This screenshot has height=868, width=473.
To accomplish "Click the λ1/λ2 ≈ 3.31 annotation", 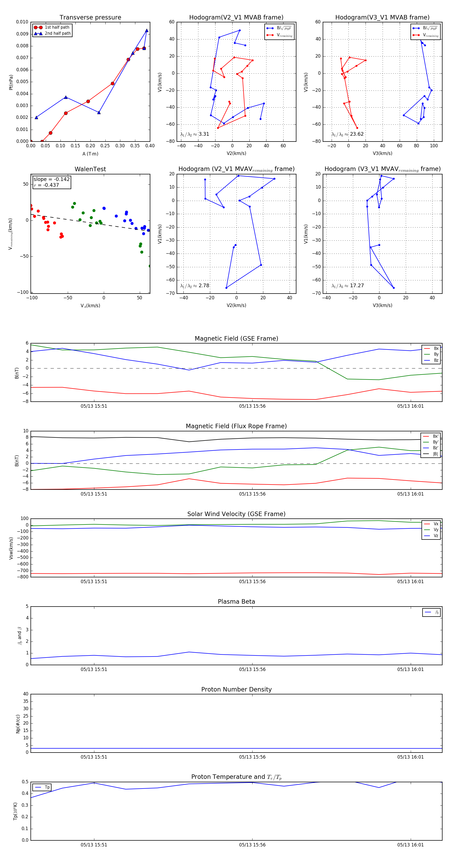I will 194,134.
